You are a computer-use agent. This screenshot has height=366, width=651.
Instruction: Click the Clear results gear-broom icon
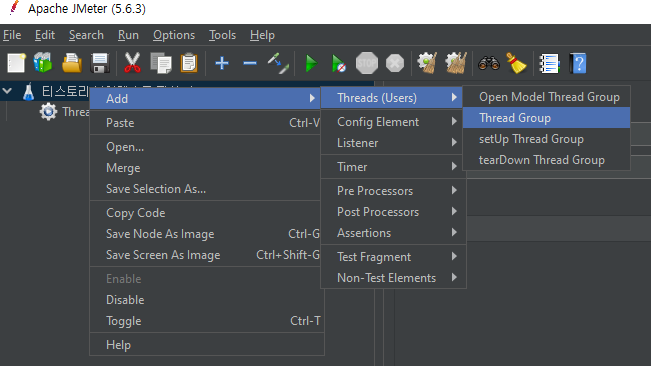coord(427,63)
